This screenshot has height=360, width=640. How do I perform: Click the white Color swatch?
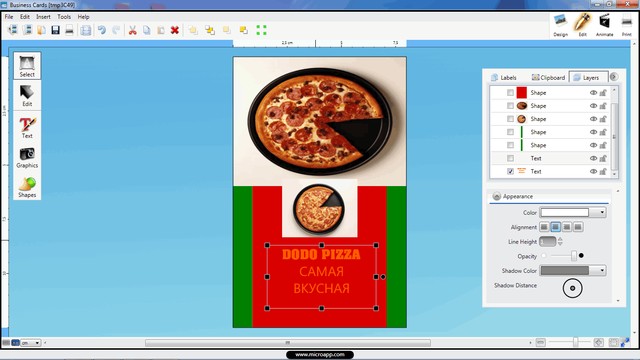point(564,212)
